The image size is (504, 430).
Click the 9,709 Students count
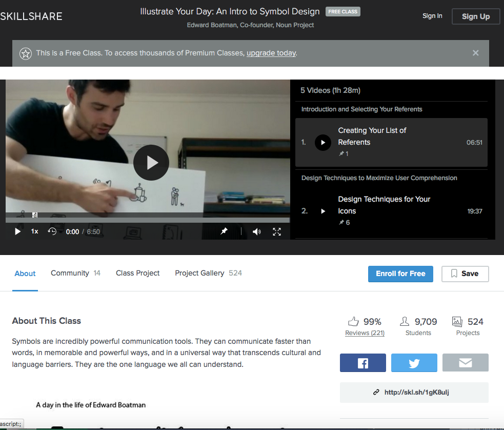click(426, 322)
